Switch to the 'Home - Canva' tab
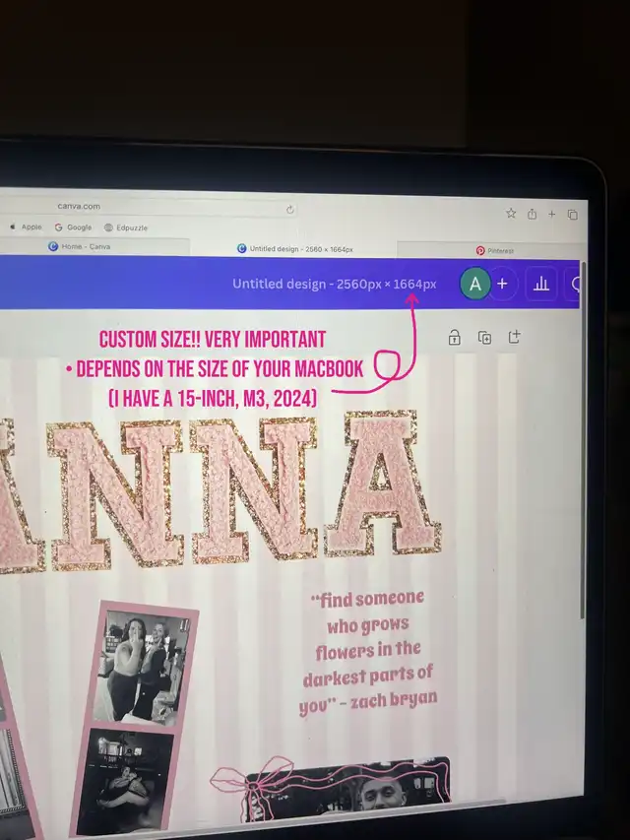 [84, 246]
